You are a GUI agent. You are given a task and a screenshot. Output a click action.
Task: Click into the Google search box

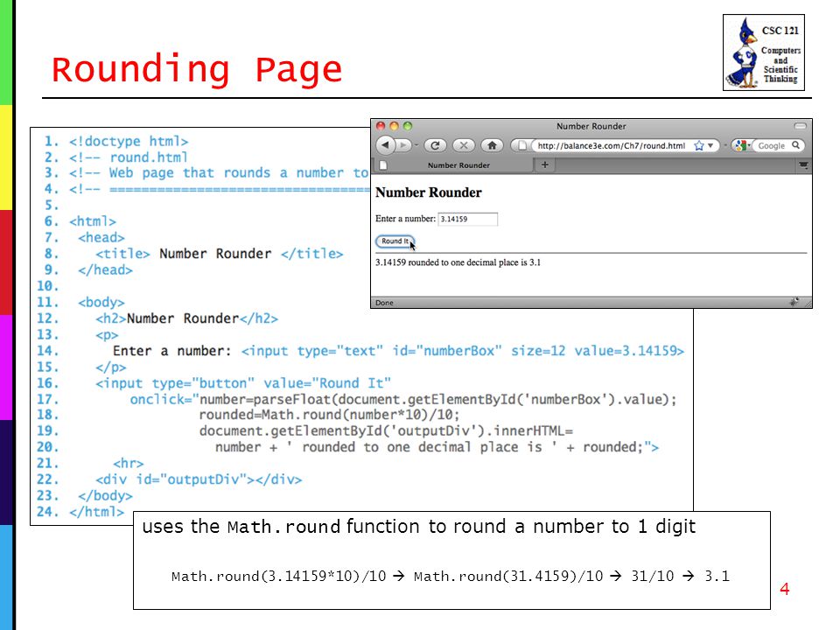click(x=772, y=146)
